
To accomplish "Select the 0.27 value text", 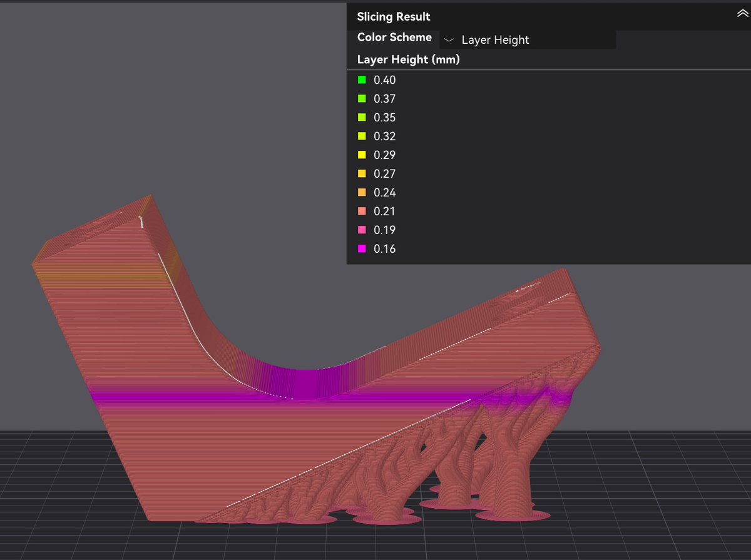I will coord(384,174).
